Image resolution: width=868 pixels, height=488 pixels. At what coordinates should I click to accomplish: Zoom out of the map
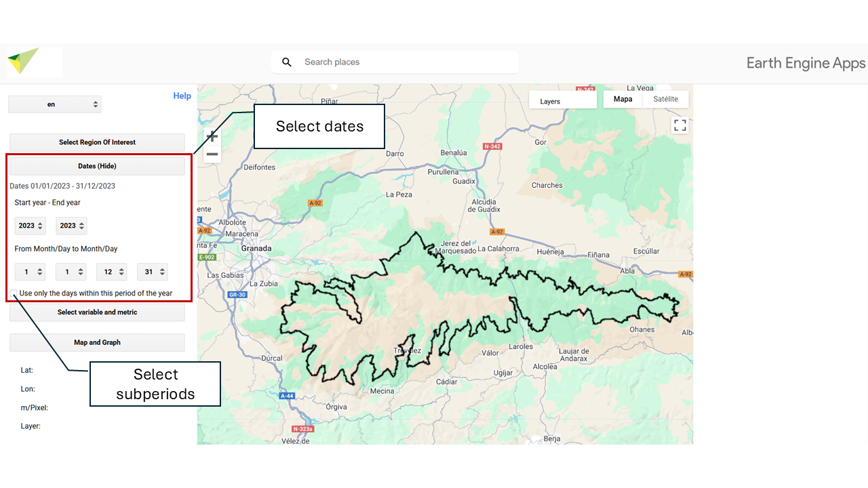click(x=212, y=155)
